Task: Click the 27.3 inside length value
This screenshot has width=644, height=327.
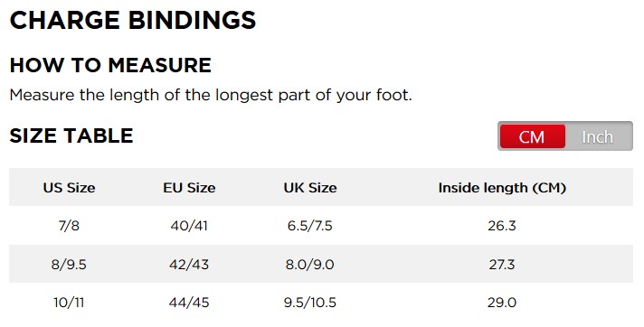Action: pos(502,265)
